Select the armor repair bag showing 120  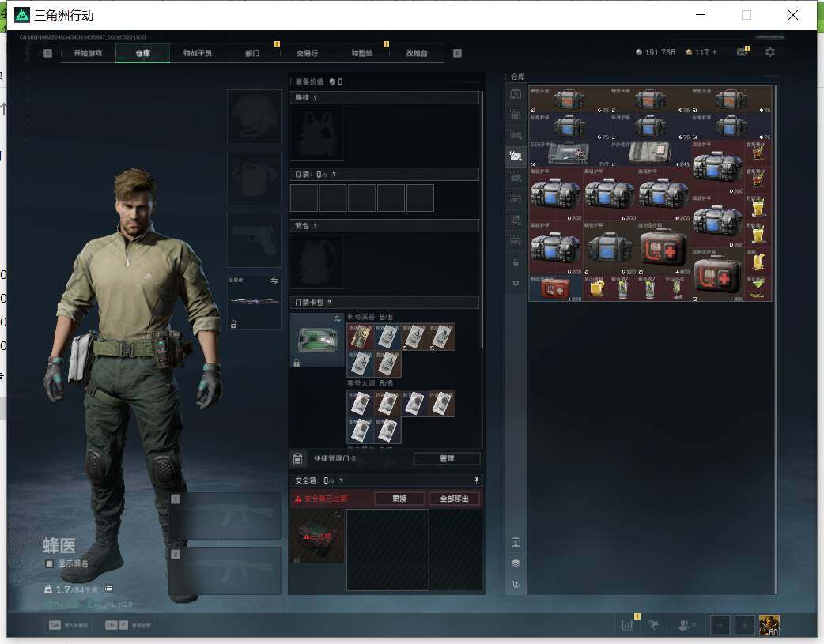click(610, 248)
